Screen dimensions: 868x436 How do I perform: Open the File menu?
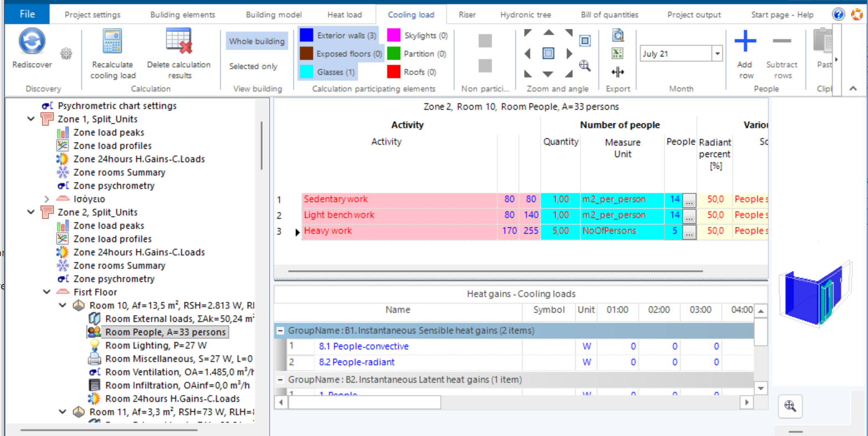pyautogui.click(x=27, y=14)
